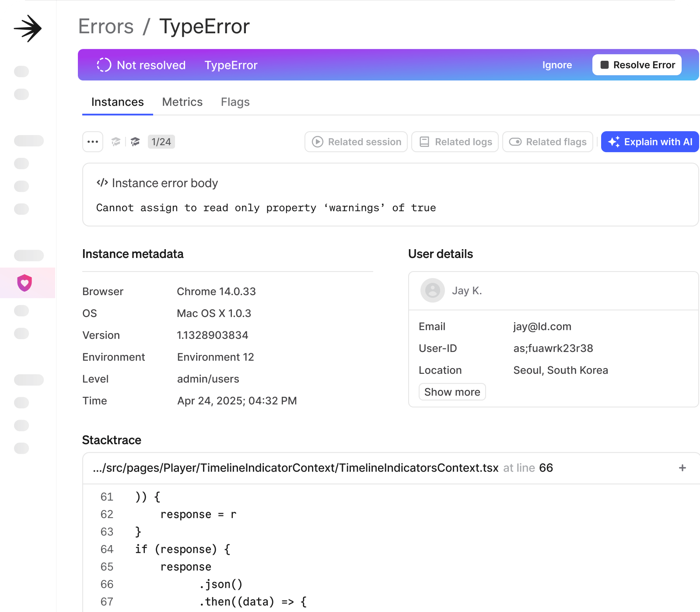Screen dimensions: 700x612
Task: Click the Resolve Error button
Action: click(x=637, y=65)
